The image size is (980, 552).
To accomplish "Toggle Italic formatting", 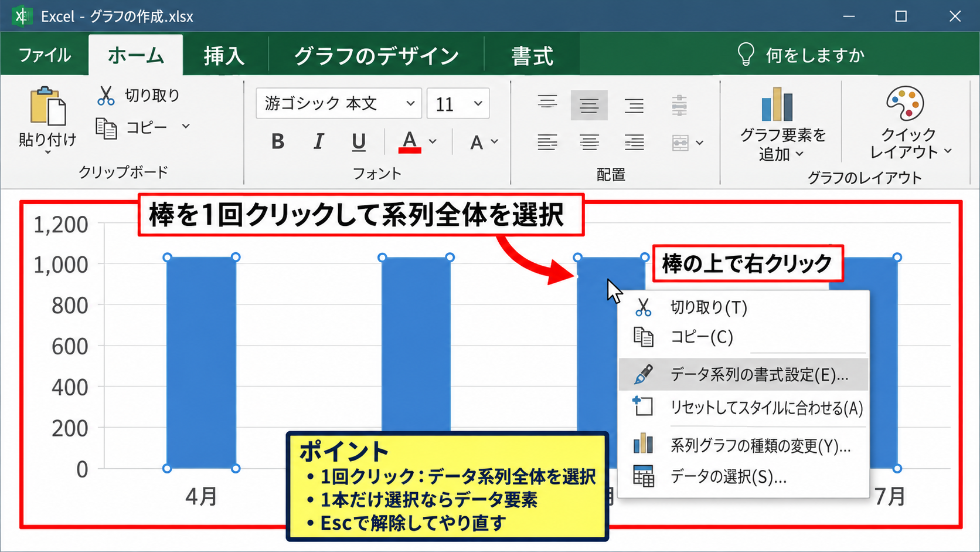I will [318, 141].
